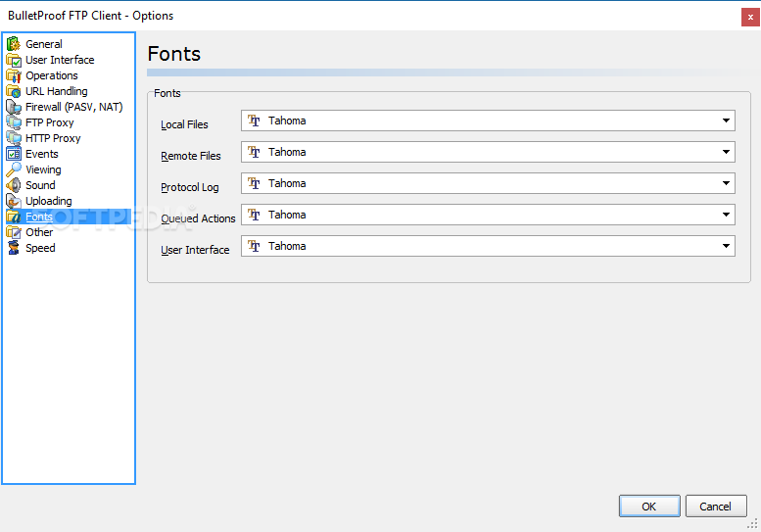
Task: Open the Queued Actions font dropdown arrow
Action: click(726, 215)
